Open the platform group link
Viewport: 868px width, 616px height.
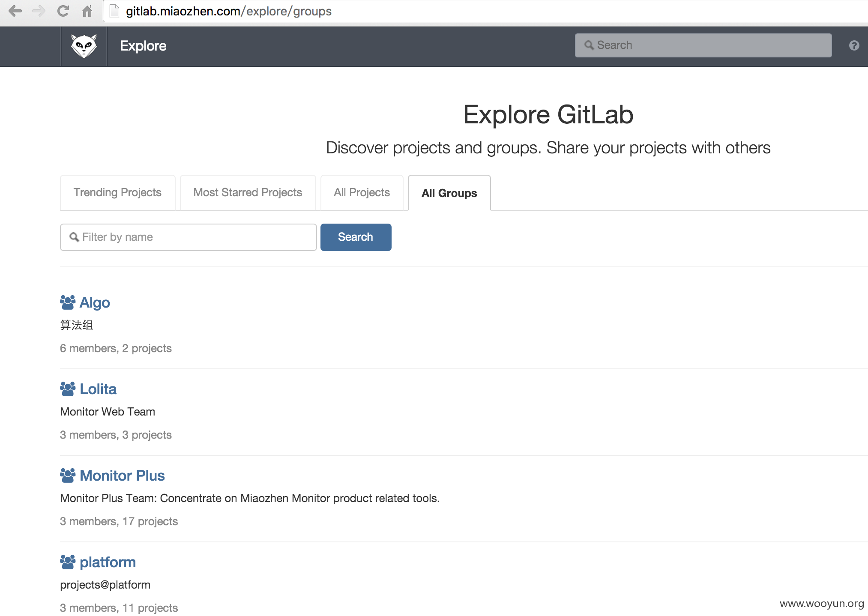point(108,562)
